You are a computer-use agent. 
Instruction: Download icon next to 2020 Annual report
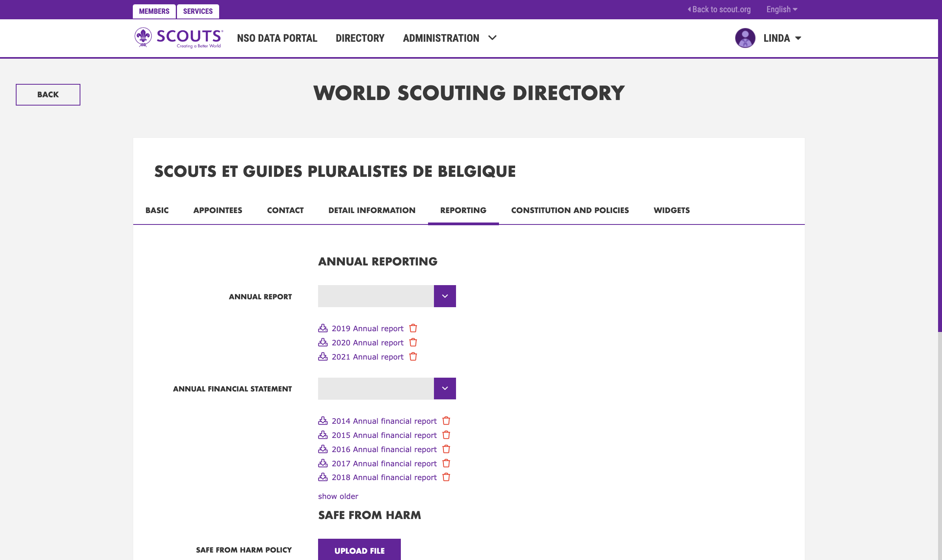point(323,342)
